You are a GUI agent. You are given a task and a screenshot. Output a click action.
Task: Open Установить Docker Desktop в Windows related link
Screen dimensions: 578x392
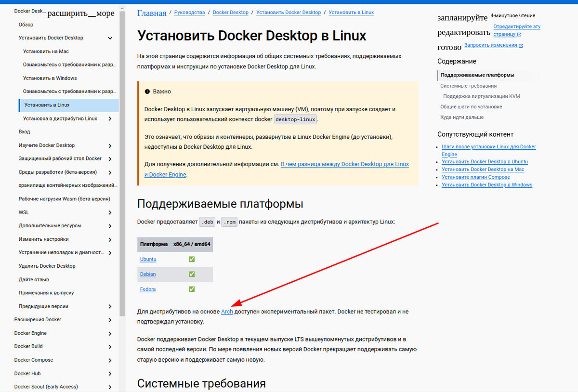click(487, 185)
